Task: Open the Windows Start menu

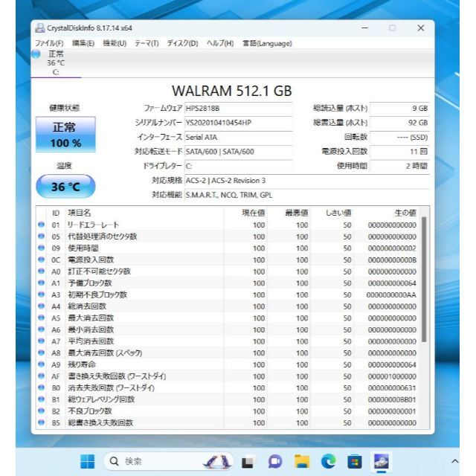Action: 88,461
